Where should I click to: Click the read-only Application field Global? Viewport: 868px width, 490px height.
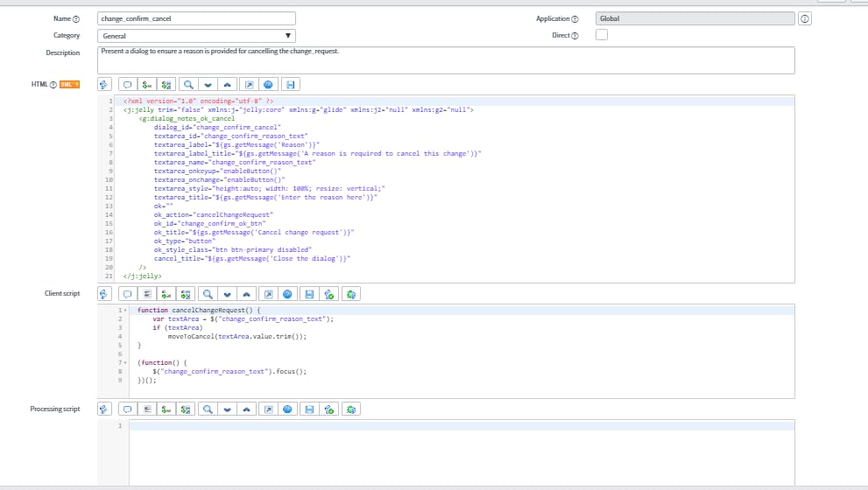695,18
